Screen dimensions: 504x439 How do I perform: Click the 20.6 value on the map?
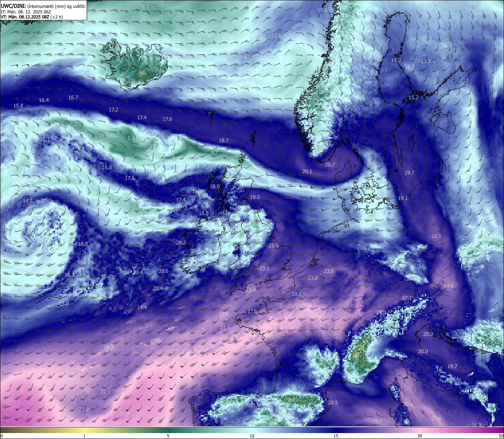[x=163, y=271]
